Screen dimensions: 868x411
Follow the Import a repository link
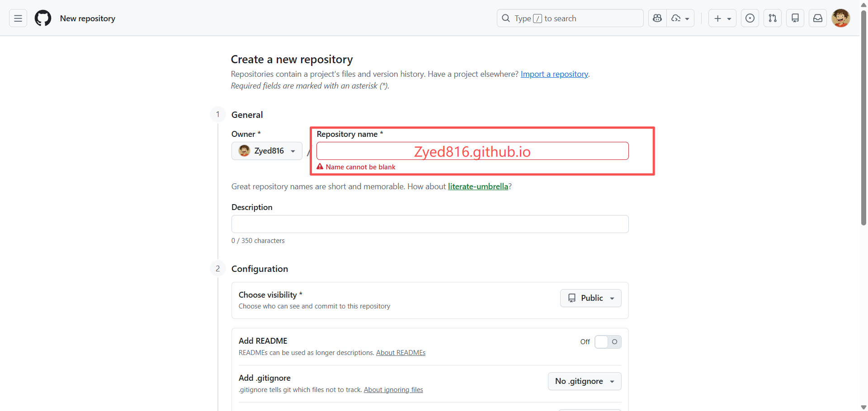click(x=554, y=74)
